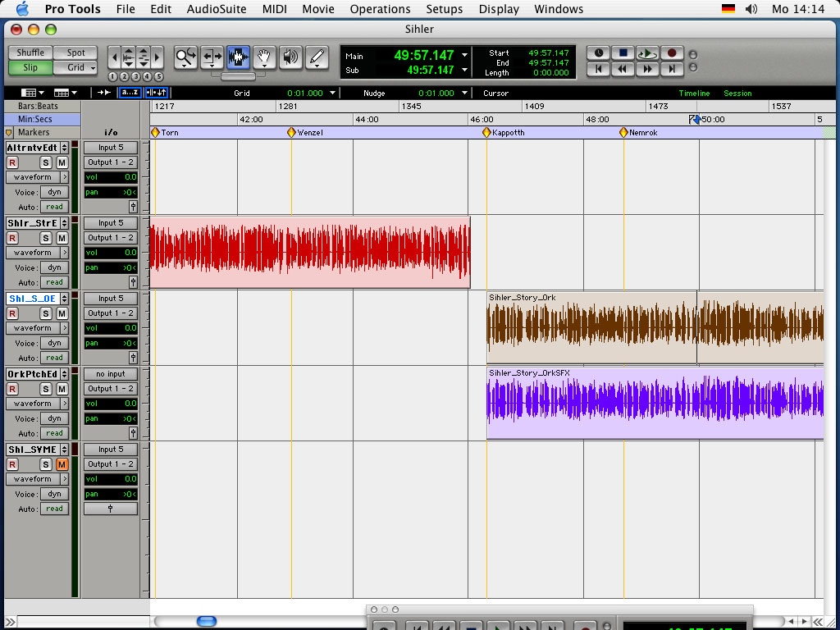Click the Nemrok marker
The image size is (840, 630).
click(623, 132)
